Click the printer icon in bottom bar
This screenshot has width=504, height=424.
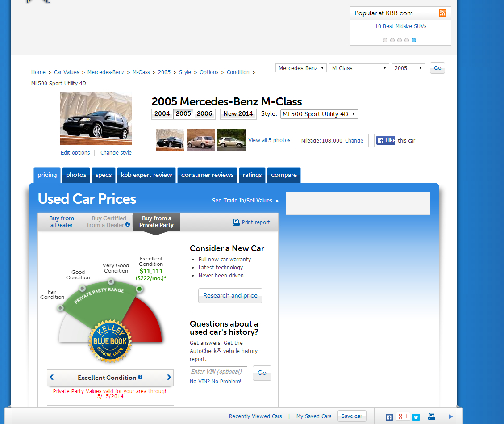(x=432, y=416)
